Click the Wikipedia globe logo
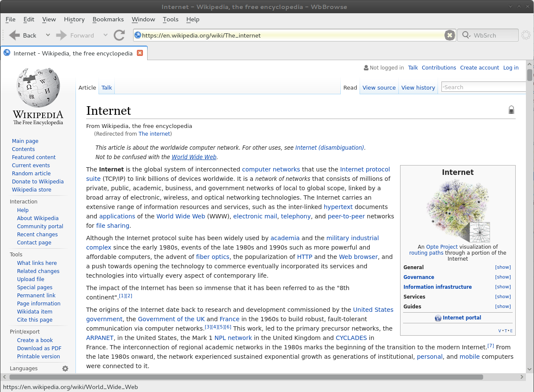Screen dimensions: 534x392 [x=38, y=87]
